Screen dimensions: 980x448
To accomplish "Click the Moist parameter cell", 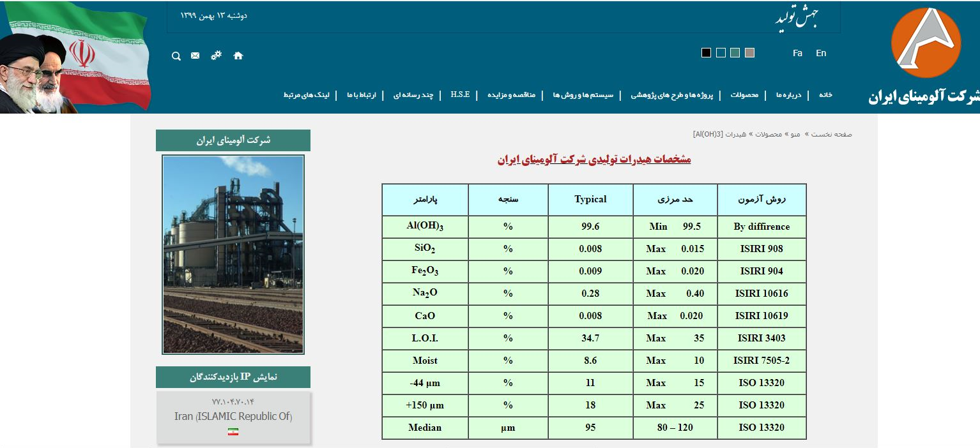I will click(425, 361).
